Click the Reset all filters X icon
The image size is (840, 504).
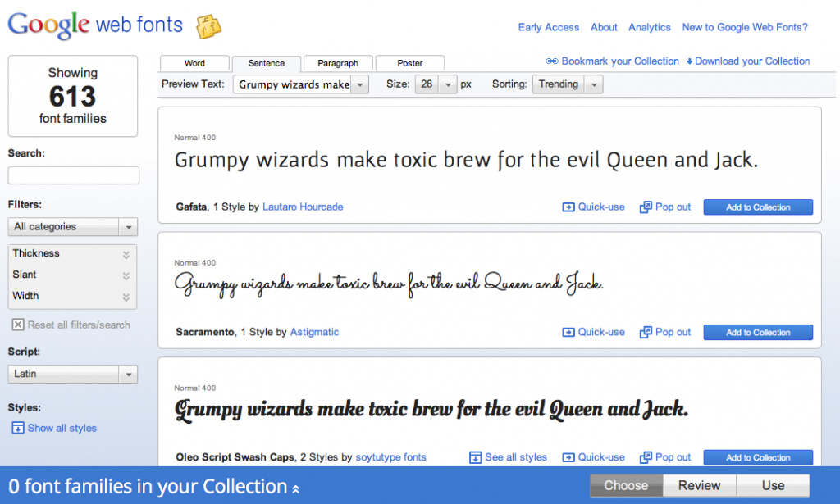tap(18, 325)
